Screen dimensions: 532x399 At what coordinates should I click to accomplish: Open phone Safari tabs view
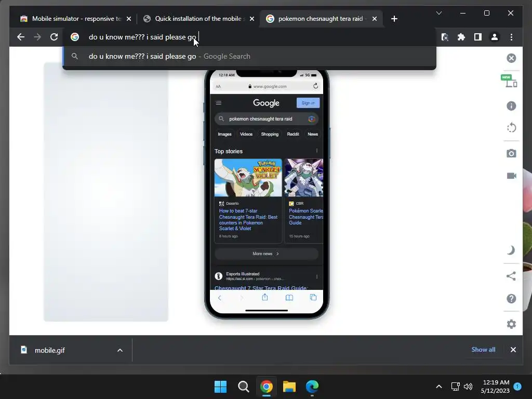313,298
